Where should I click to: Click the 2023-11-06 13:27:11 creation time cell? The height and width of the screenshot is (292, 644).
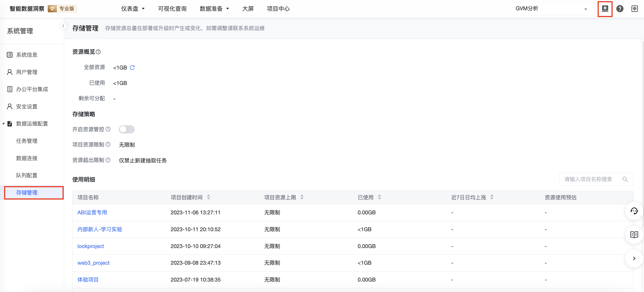point(196,213)
